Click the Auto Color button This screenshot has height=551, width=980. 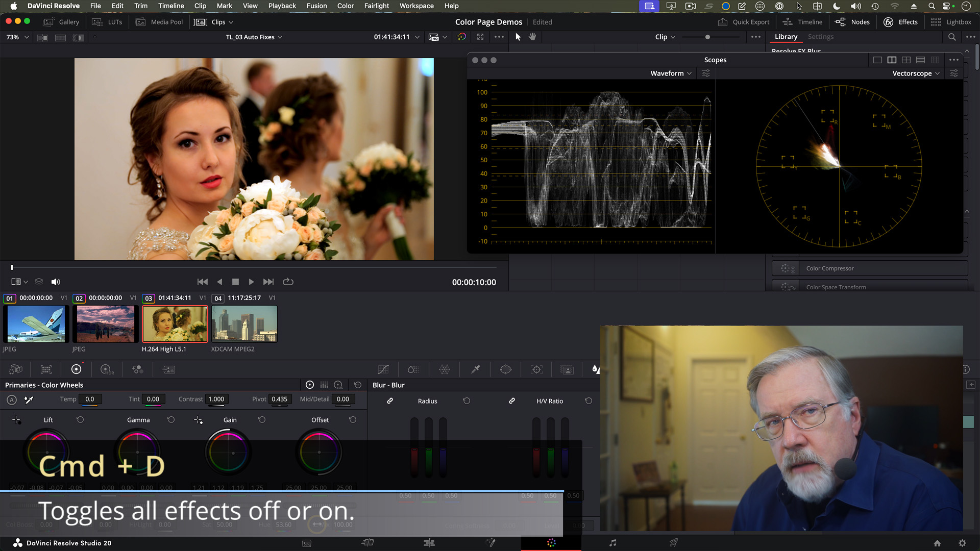[12, 399]
